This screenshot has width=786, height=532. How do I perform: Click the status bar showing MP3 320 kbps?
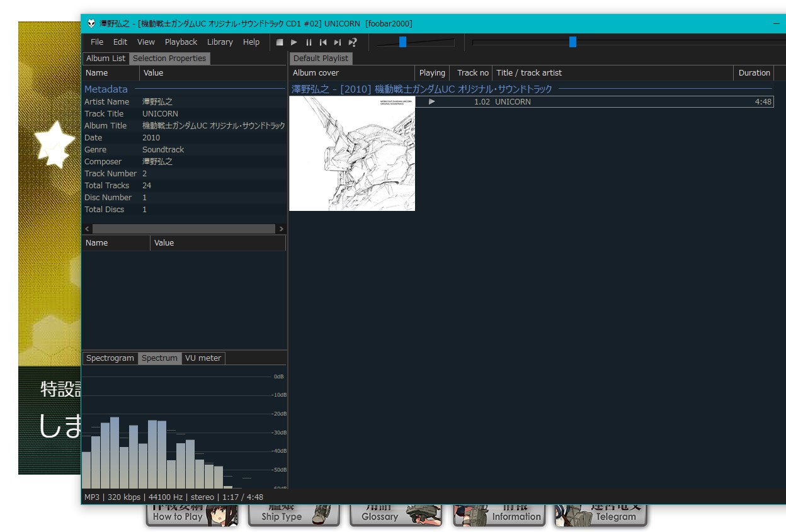pos(174,497)
